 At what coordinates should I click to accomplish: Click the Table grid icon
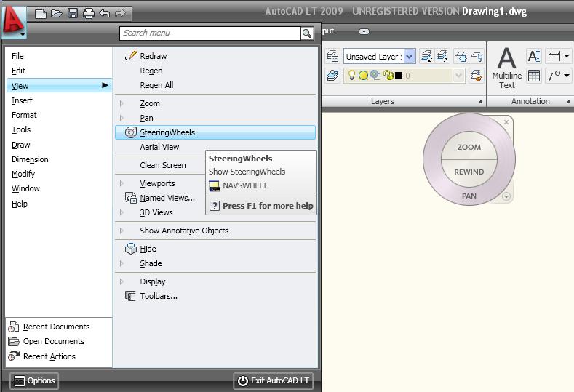pyautogui.click(x=534, y=76)
